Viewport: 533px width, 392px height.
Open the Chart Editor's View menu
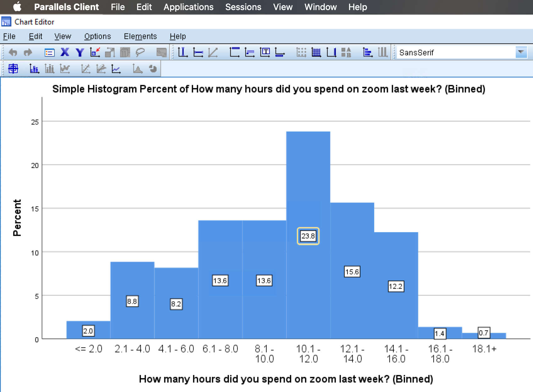tap(63, 36)
